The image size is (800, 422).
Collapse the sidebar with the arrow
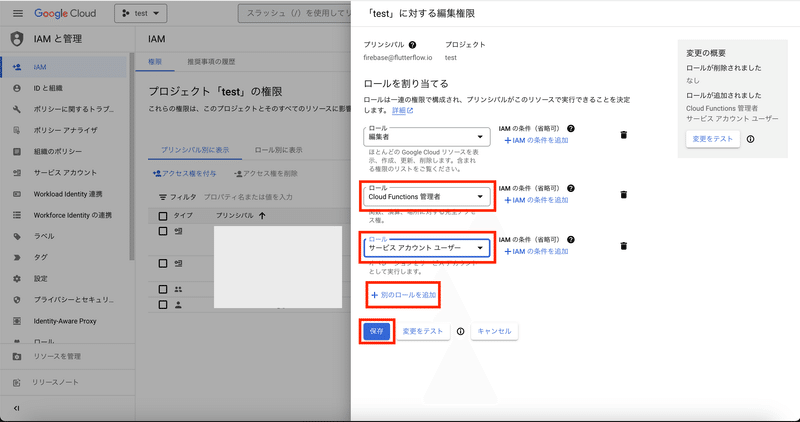point(16,408)
